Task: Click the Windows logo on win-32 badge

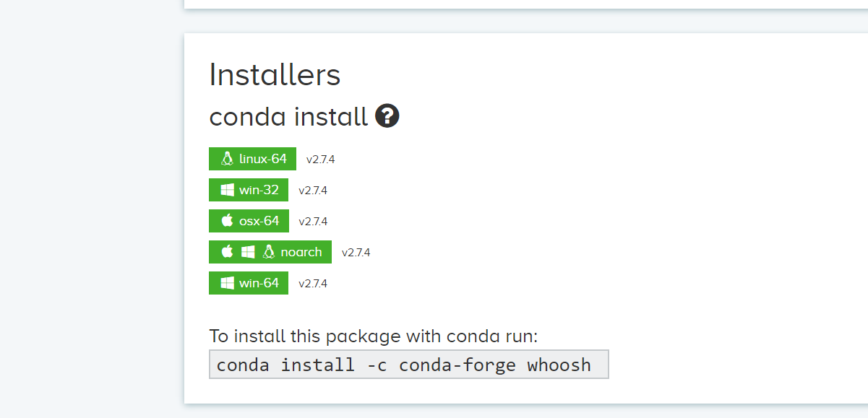Action: point(227,190)
